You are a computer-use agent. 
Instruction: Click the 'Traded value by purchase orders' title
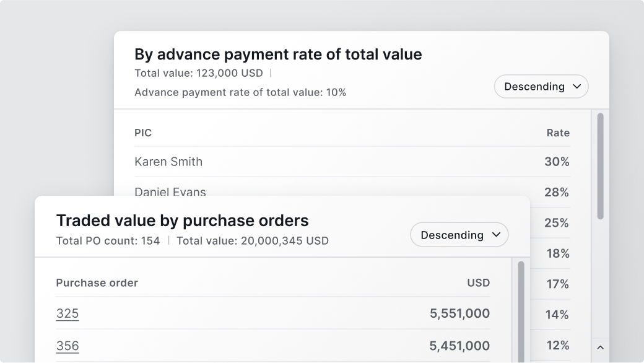[182, 221]
